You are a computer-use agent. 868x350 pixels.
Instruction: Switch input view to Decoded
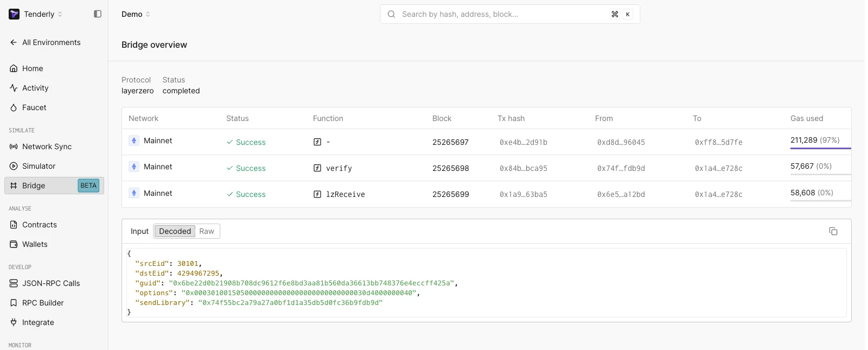click(x=175, y=231)
